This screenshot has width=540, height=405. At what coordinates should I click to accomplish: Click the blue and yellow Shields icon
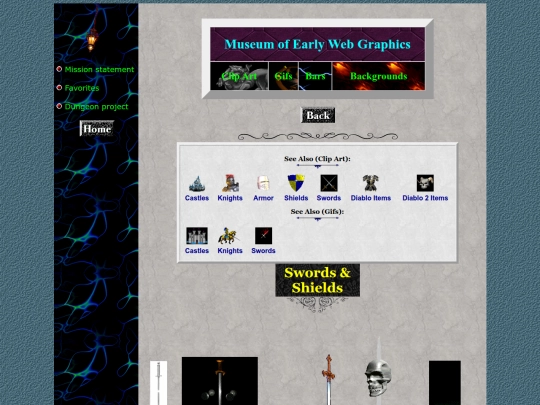point(296,183)
